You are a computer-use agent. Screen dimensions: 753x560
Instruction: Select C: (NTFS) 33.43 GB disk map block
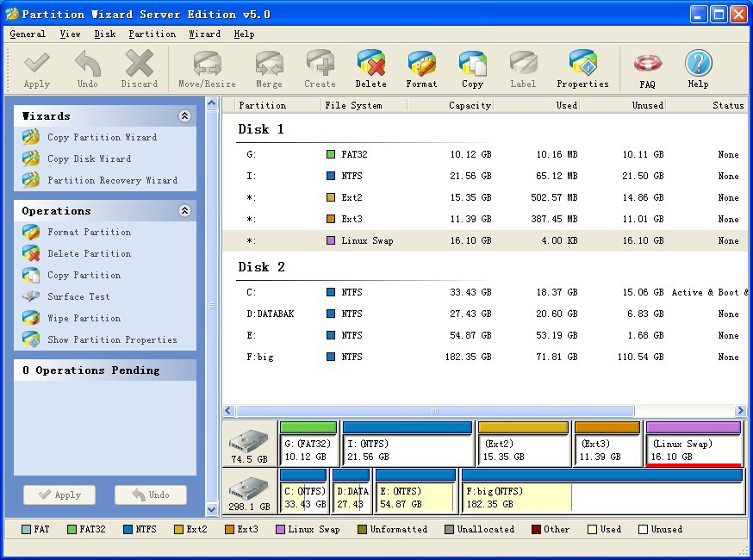point(303,491)
